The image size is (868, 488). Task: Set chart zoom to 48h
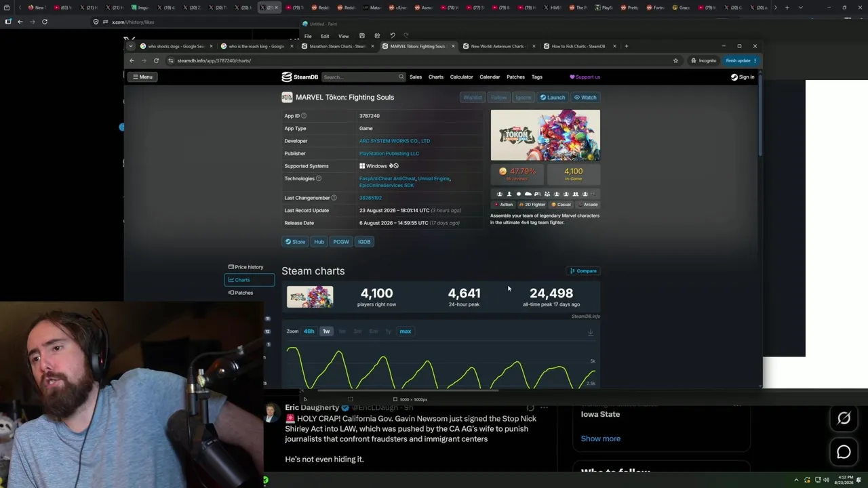[x=309, y=331]
